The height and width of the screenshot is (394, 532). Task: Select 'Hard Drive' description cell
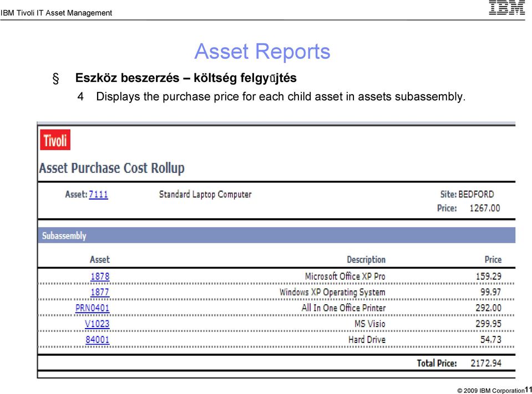(367, 340)
